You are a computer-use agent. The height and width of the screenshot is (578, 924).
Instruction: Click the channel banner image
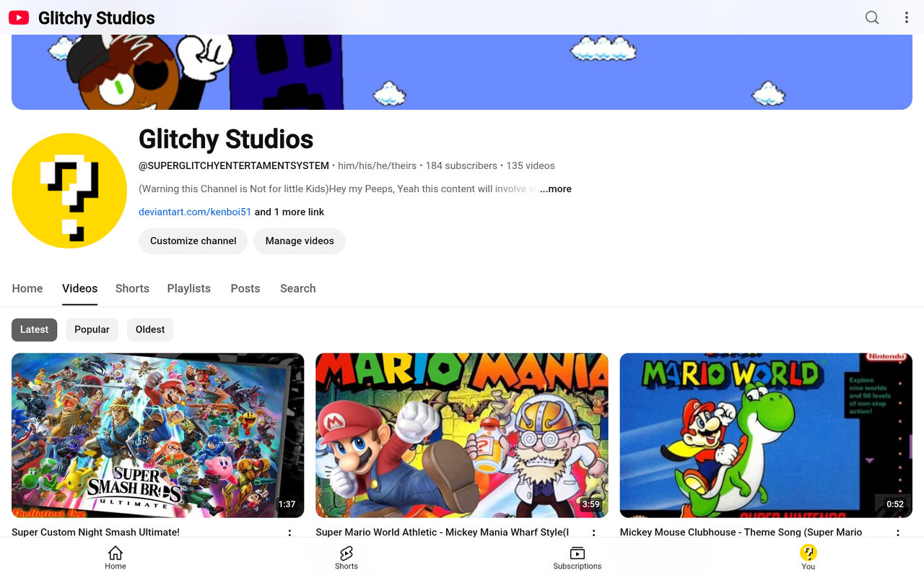pos(462,72)
